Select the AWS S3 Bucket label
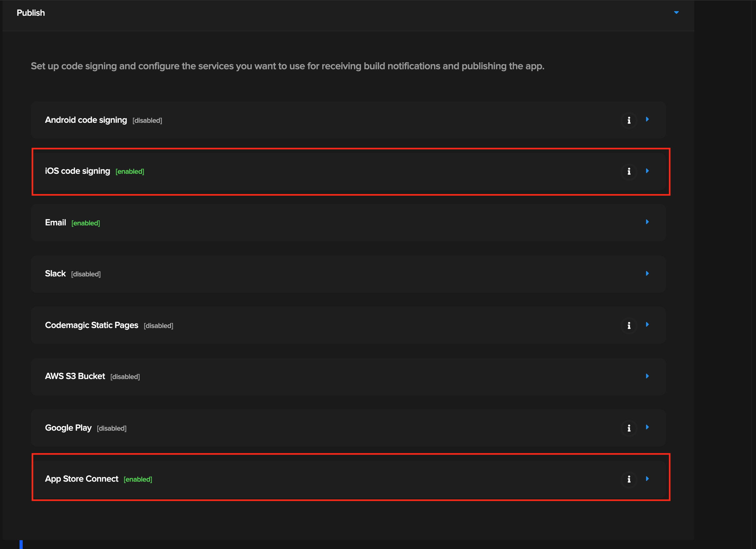This screenshot has height=549, width=756. [x=75, y=376]
